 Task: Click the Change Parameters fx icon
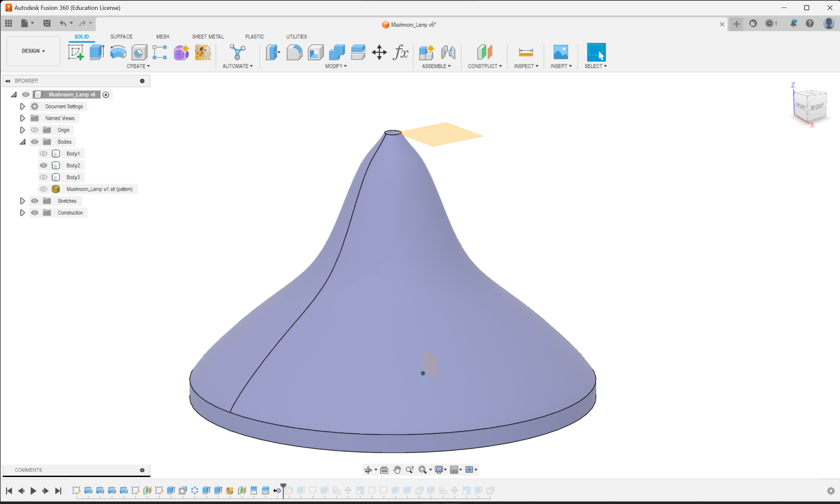tap(400, 52)
